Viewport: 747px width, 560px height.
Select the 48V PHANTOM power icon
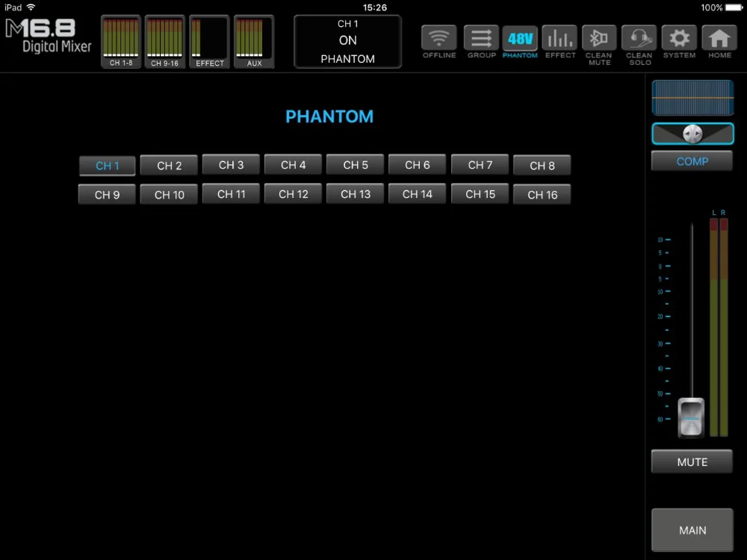[520, 38]
